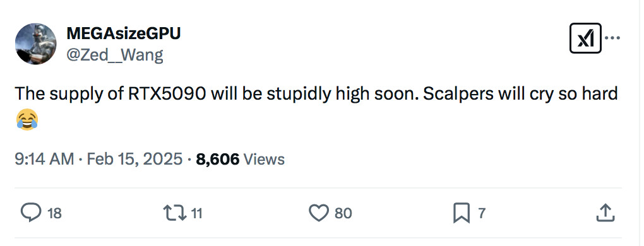Bookmark the tweet with the bookmark icon
Viewport: 644px width, 246px height.
tap(462, 214)
